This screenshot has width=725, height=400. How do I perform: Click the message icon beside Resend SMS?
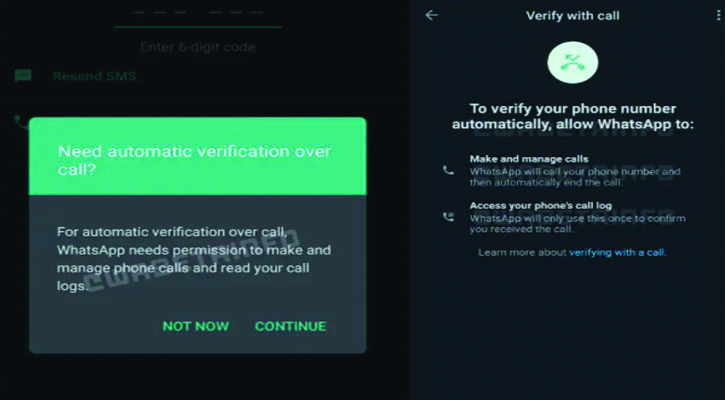(23, 76)
